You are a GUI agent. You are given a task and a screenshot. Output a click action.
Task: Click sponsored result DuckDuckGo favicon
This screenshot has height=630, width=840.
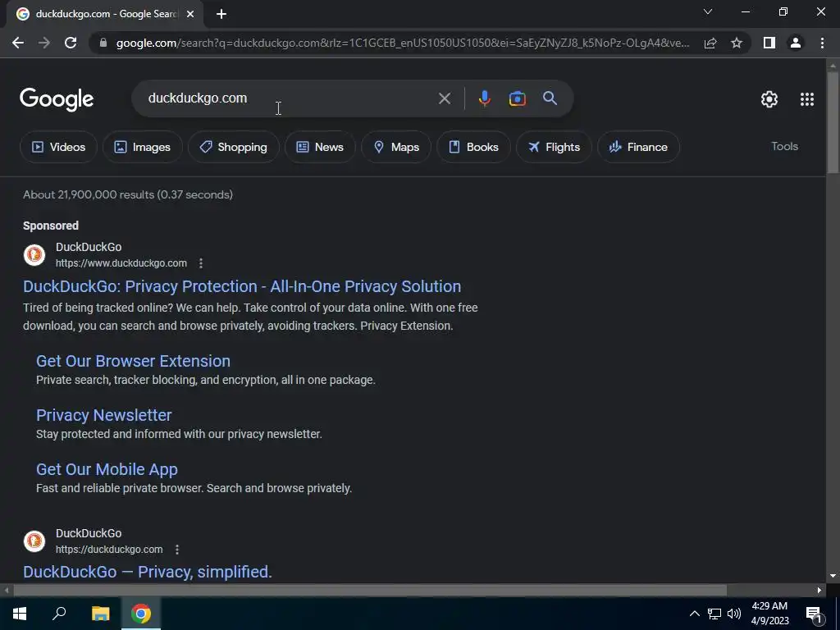pyautogui.click(x=34, y=255)
